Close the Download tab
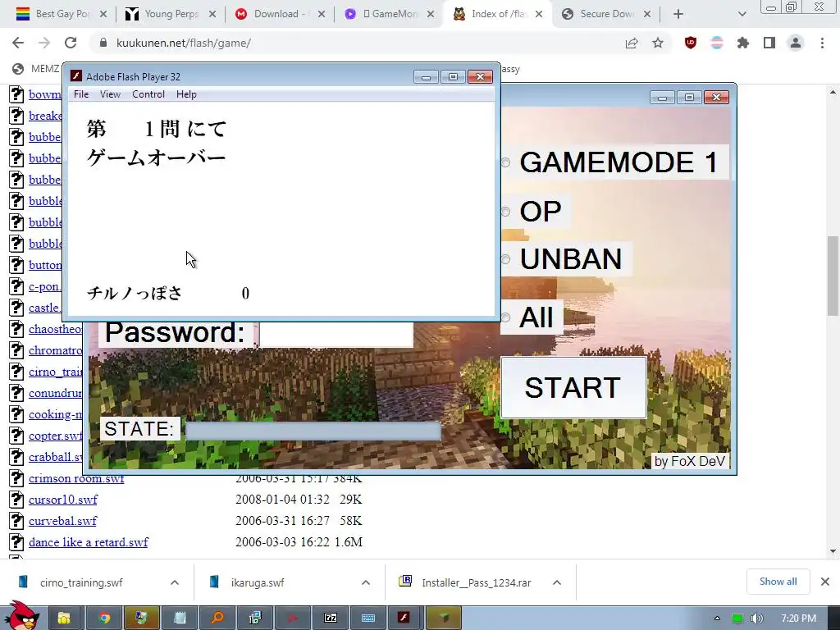Image resolution: width=840 pixels, height=630 pixels. click(x=322, y=14)
